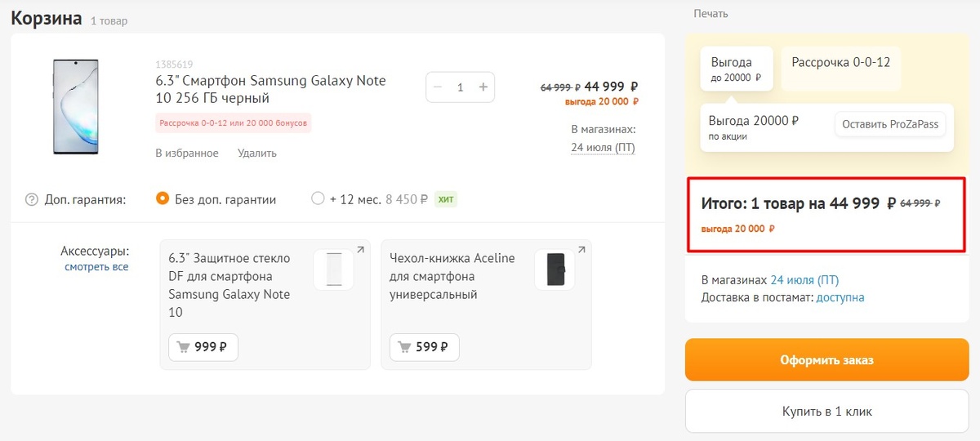Click 'Купить в 1 клик' button

click(826, 411)
